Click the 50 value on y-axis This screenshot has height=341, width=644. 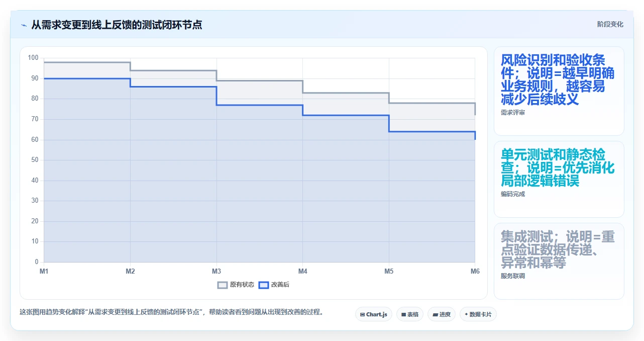pos(35,160)
